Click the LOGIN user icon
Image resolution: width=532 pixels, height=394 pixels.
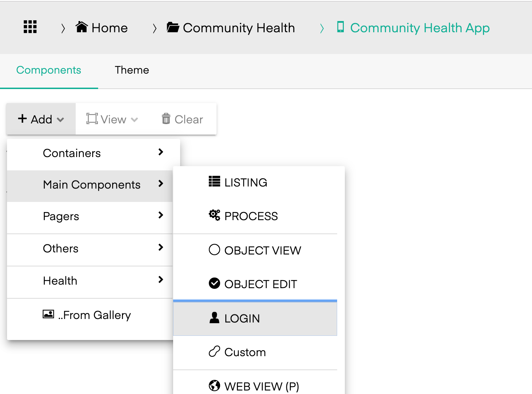[214, 318]
